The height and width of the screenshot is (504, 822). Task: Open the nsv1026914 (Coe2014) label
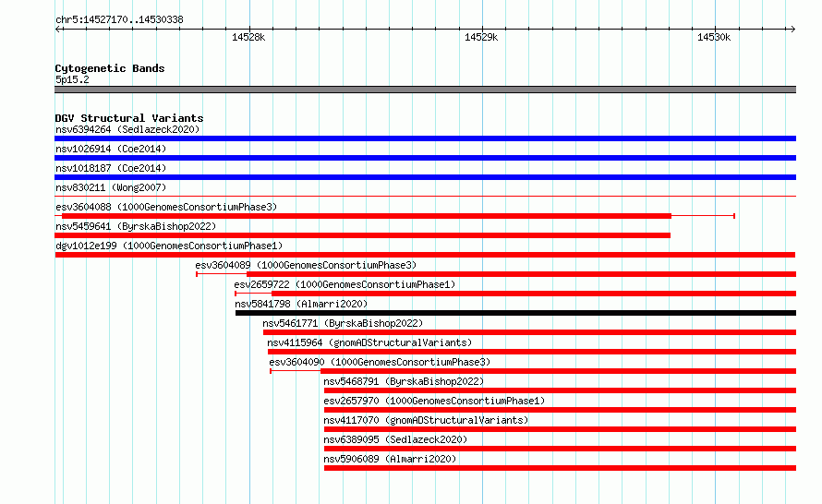(111, 149)
